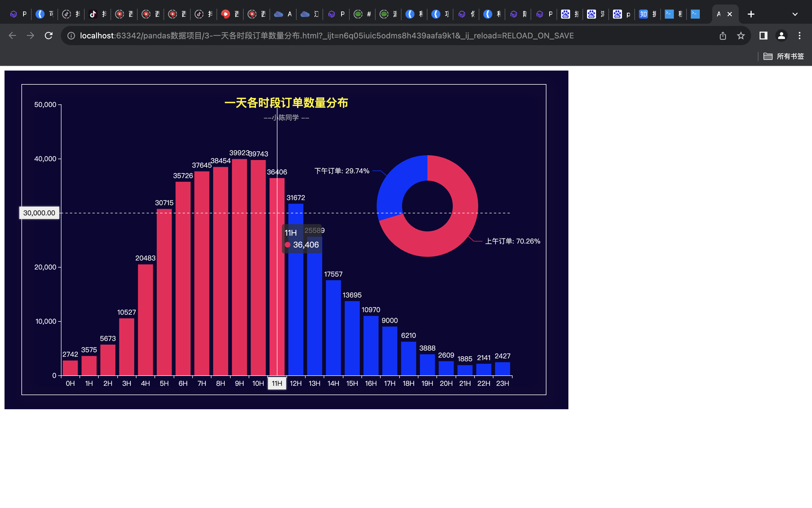Click the bar value label 6210

pyautogui.click(x=408, y=335)
